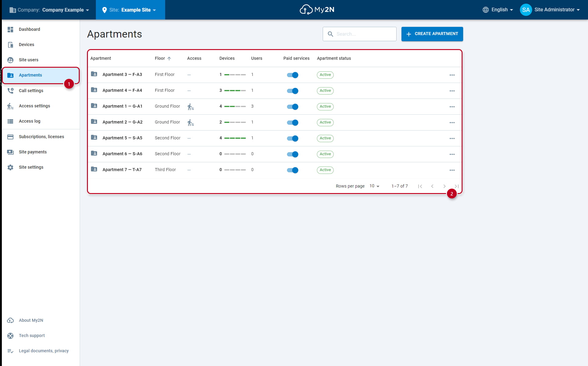Click the Call settings phone icon
588x366 pixels.
tap(10, 91)
